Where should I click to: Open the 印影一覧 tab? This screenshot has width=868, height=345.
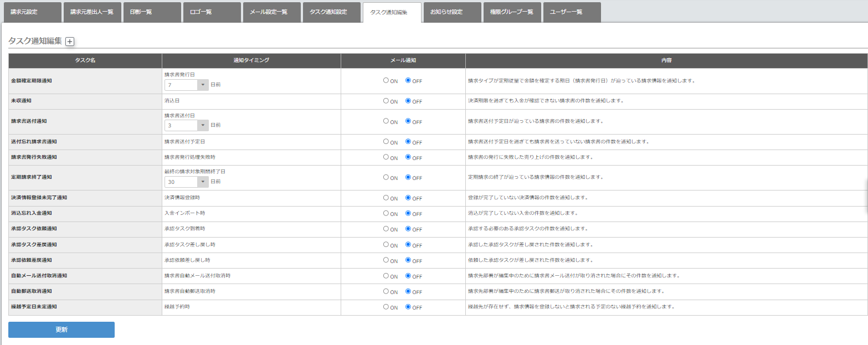tap(151, 12)
